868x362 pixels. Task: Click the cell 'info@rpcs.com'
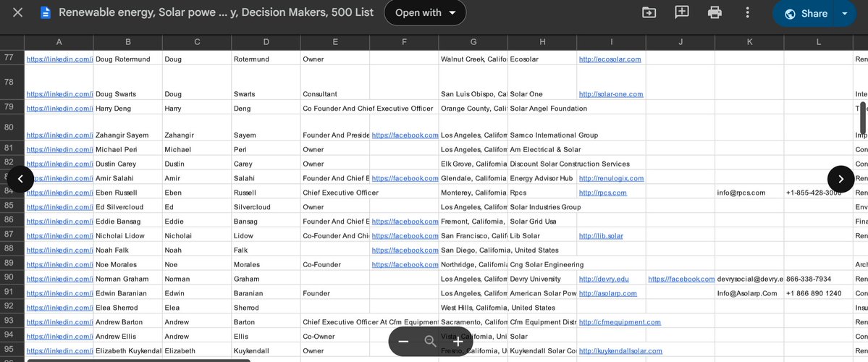click(749, 192)
